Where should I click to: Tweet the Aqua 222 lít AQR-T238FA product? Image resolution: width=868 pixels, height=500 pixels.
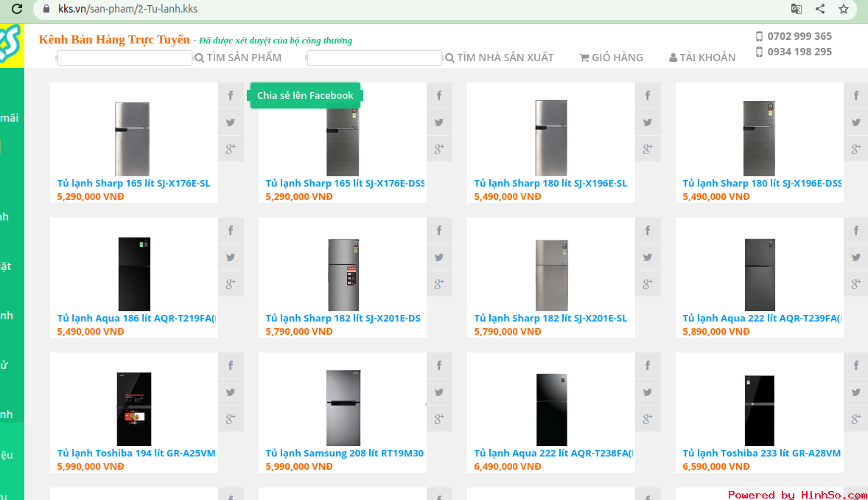(x=648, y=392)
